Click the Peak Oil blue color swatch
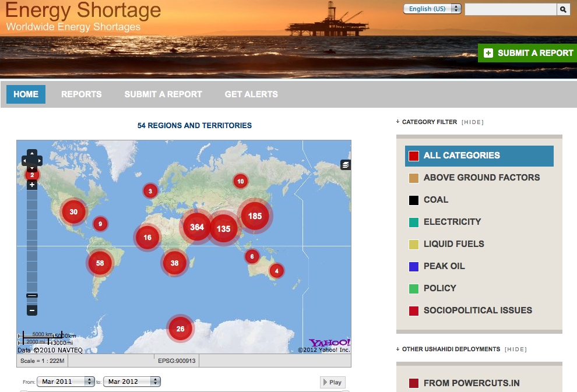 coord(414,267)
